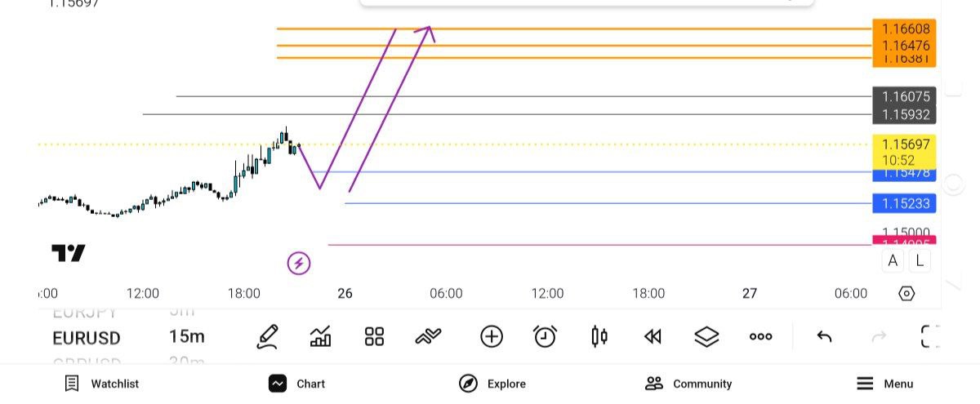Open the 15m interval selector

tap(187, 337)
